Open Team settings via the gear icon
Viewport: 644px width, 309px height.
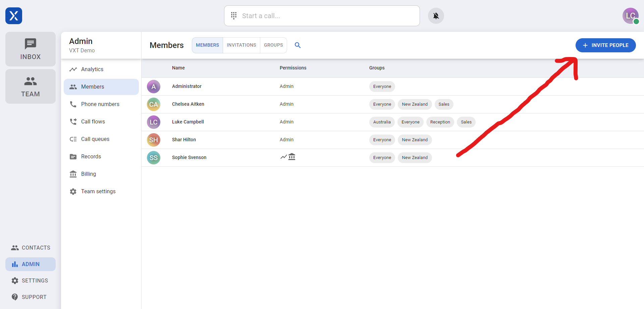point(73,191)
